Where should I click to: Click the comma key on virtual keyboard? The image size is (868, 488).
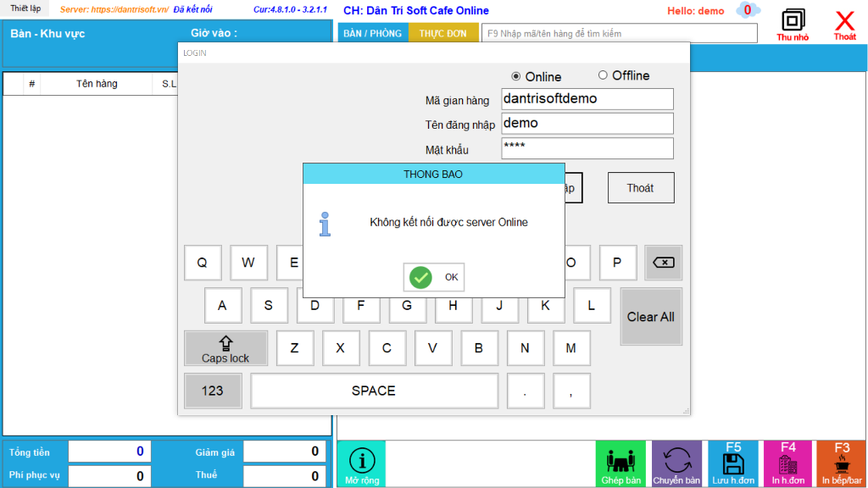click(571, 391)
